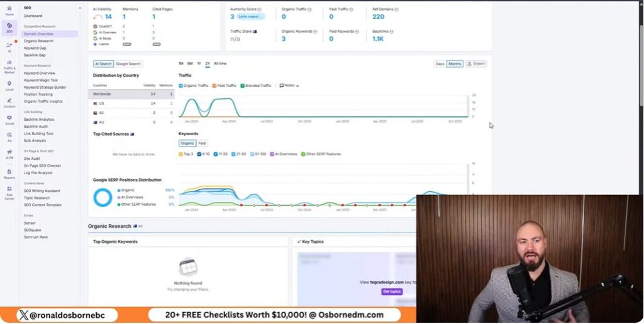The image size is (644, 324).
Task: Open SEO Writing Assistant
Action: [x=42, y=191]
